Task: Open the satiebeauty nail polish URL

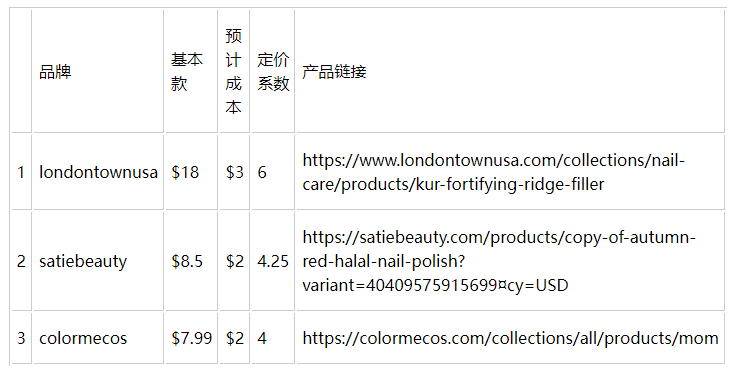Action: coord(498,261)
